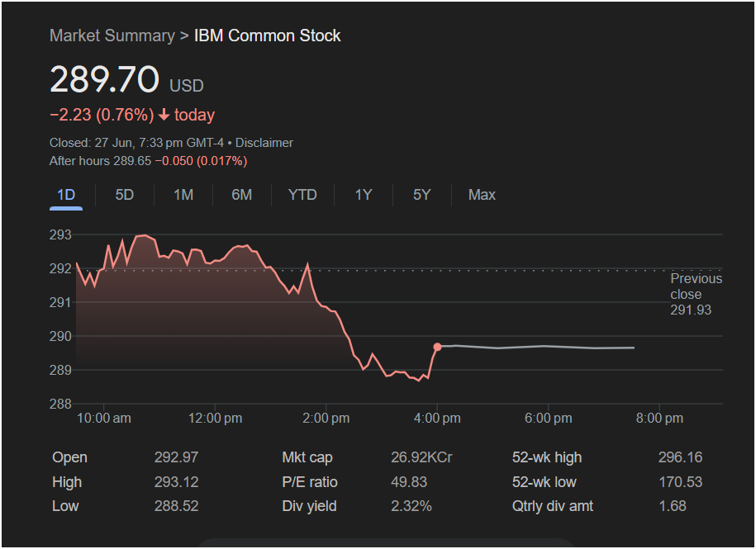Click the −0.050 (0.017%) after-hours change

(201, 161)
